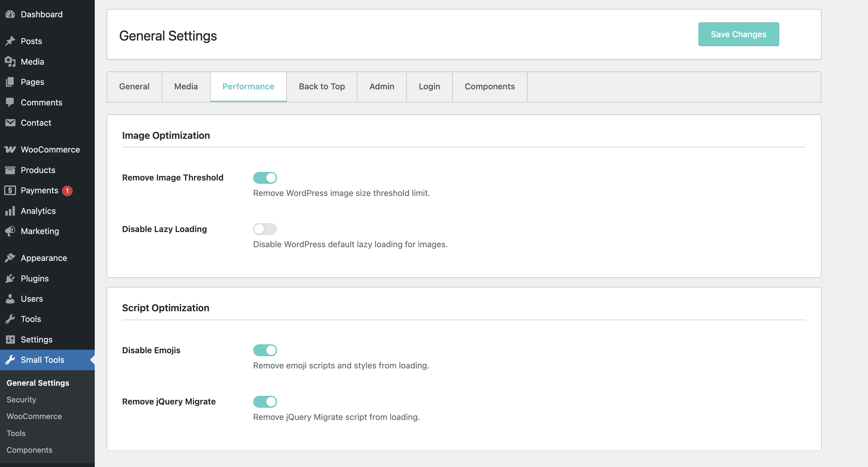The width and height of the screenshot is (868, 467).
Task: Click the Analytics bar chart icon
Action: pos(10,211)
